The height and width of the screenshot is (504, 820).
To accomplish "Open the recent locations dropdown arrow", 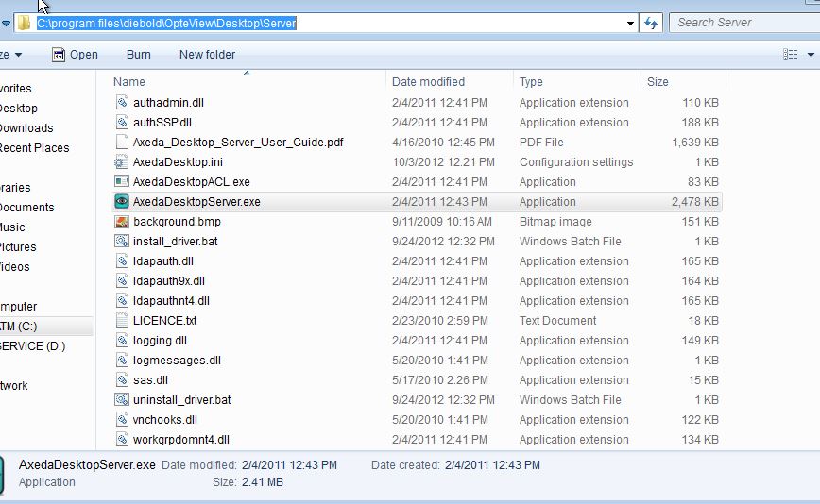I will (x=6, y=24).
